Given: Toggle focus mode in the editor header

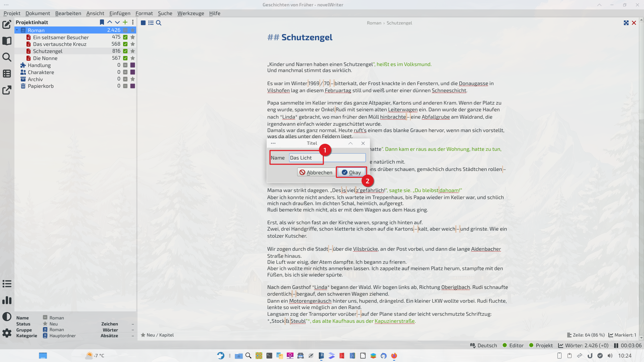Looking at the screenshot, I should [x=626, y=23].
